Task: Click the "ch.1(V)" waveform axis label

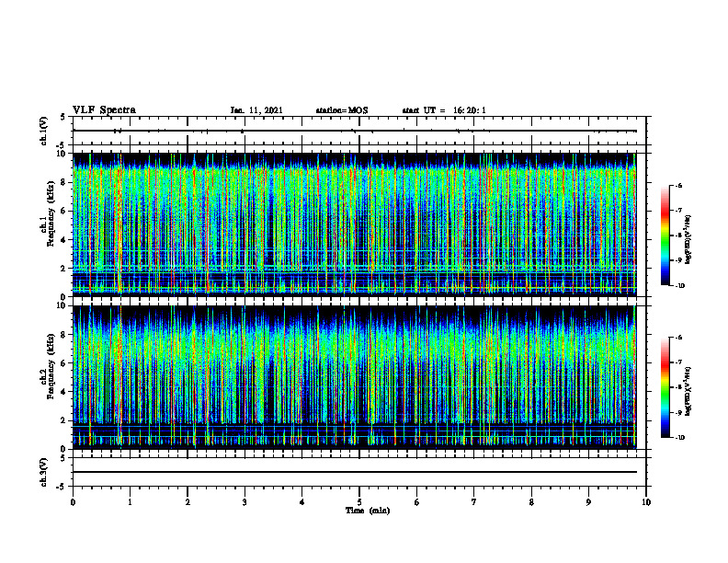Action: pyautogui.click(x=44, y=131)
